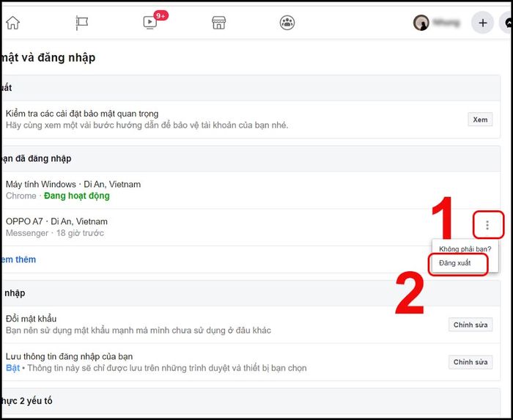Open profile via avatar picture
The image size is (513, 420).
tap(421, 23)
